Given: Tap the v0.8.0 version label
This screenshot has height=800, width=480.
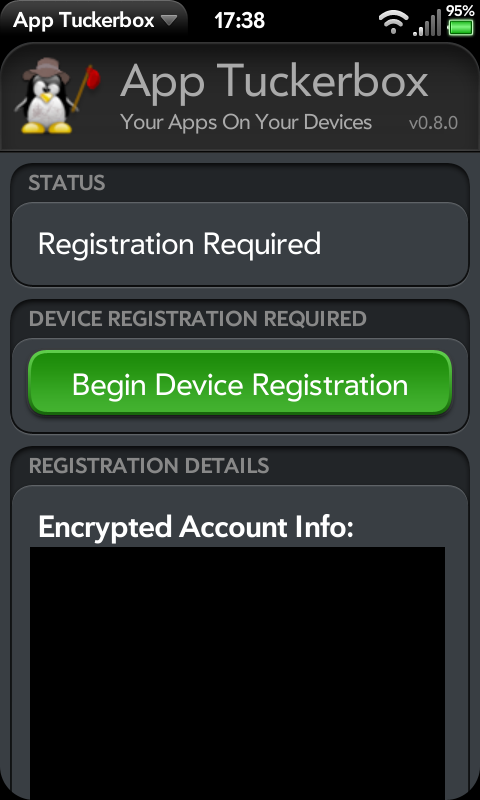Looking at the screenshot, I should 433,123.
